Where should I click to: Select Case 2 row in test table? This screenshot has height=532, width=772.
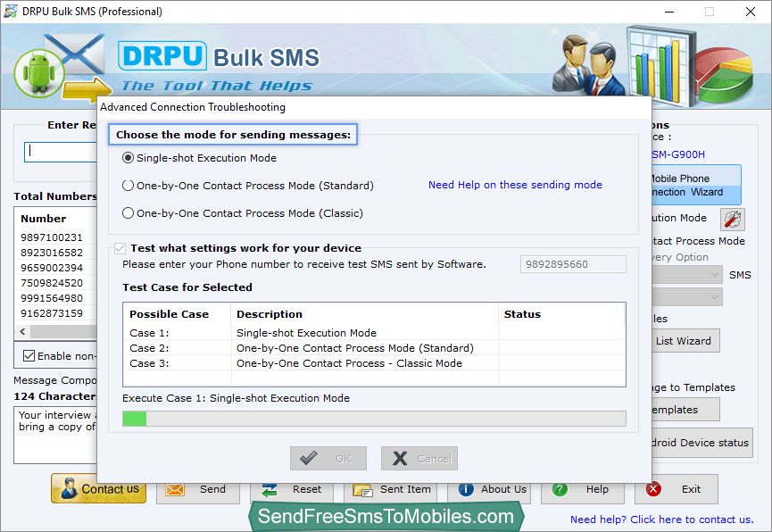(x=374, y=348)
